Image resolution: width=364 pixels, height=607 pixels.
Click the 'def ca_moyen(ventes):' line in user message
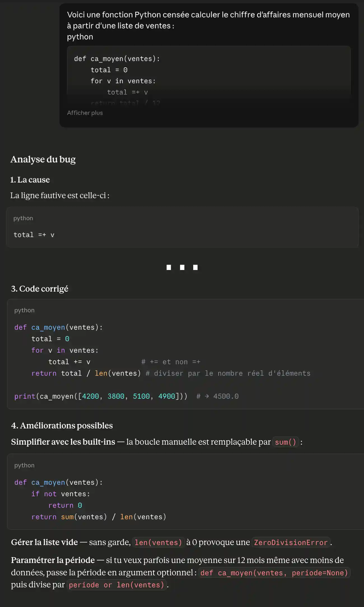coord(117,59)
